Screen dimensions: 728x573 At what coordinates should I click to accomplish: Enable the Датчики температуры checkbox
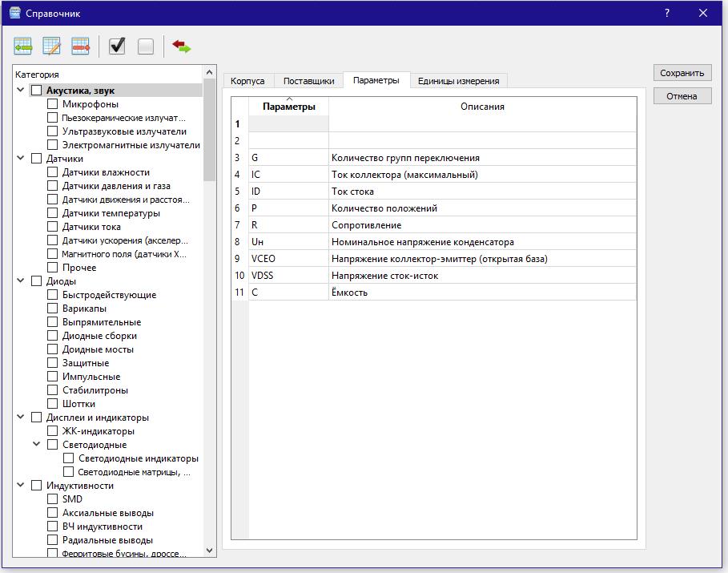[x=53, y=213]
